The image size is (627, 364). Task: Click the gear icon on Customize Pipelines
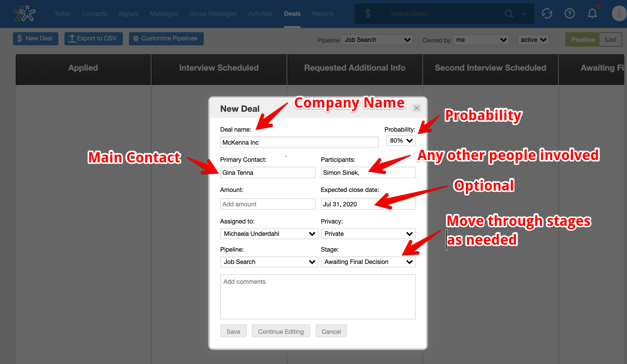136,38
